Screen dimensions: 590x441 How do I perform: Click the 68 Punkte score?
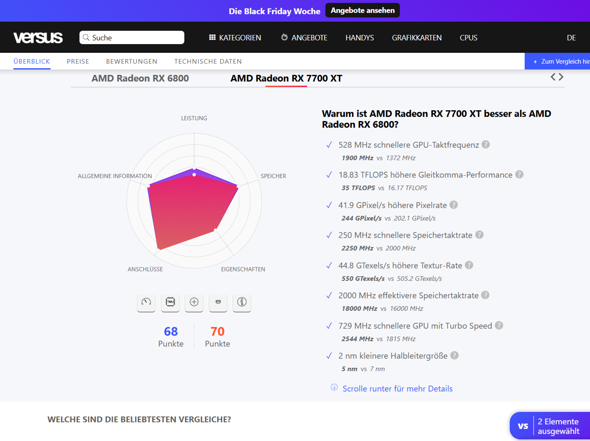click(x=171, y=336)
